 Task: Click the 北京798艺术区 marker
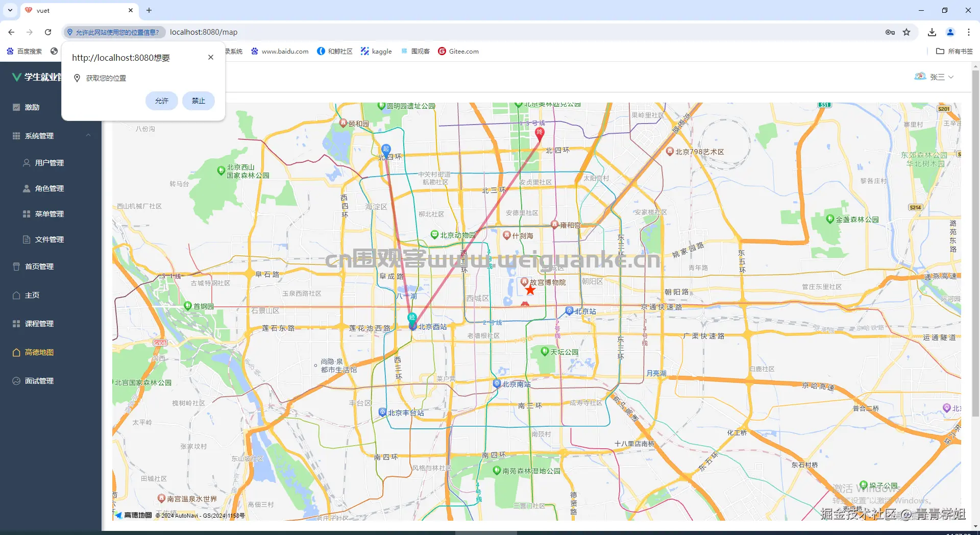click(670, 151)
